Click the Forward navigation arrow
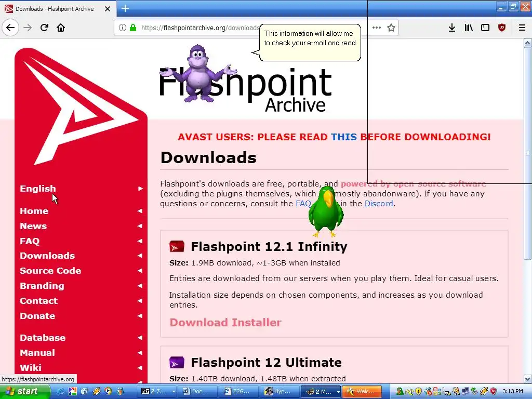This screenshot has height=399, width=532. pyautogui.click(x=28, y=28)
